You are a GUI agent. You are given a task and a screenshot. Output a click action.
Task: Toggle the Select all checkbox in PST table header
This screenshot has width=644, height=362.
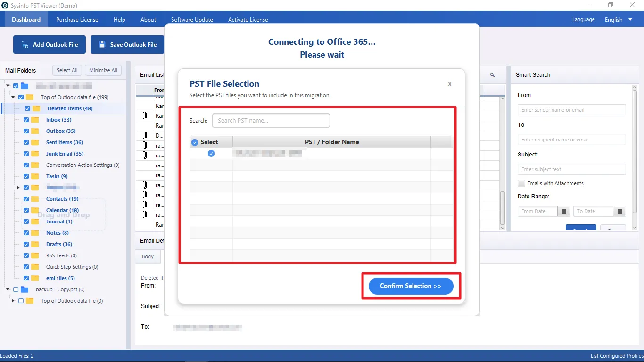click(195, 142)
